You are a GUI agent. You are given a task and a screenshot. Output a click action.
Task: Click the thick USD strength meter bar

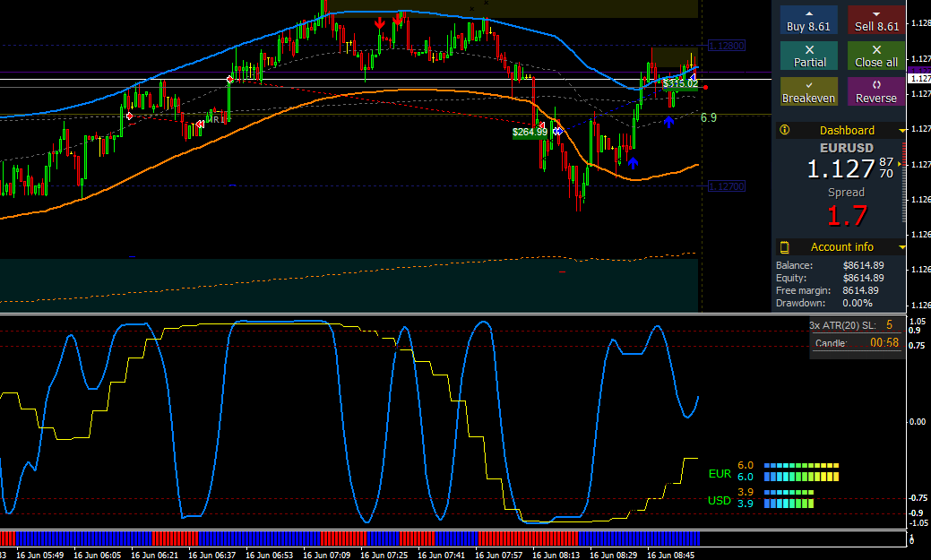point(789,503)
